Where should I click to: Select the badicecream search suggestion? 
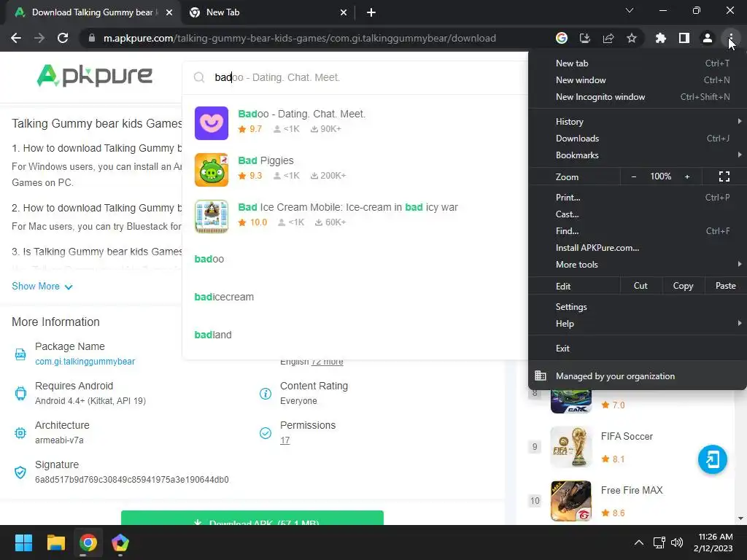pos(224,297)
